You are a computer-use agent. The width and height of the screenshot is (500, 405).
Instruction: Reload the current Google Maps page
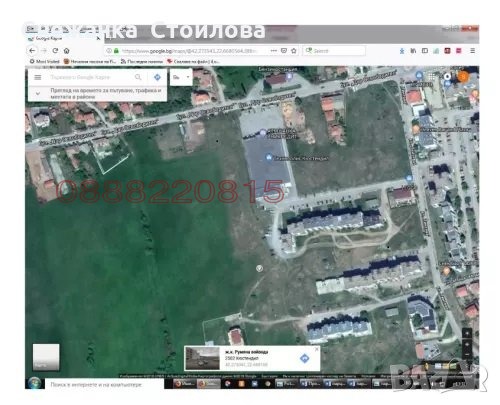[55, 51]
